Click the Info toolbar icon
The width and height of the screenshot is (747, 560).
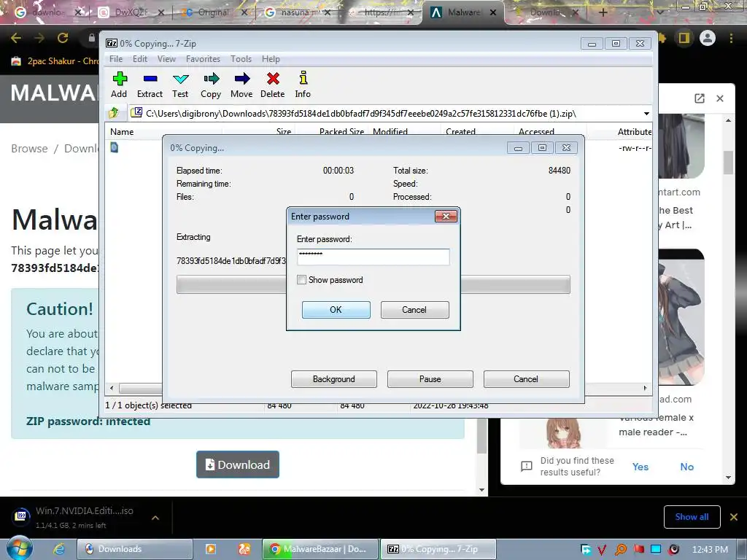303,85
